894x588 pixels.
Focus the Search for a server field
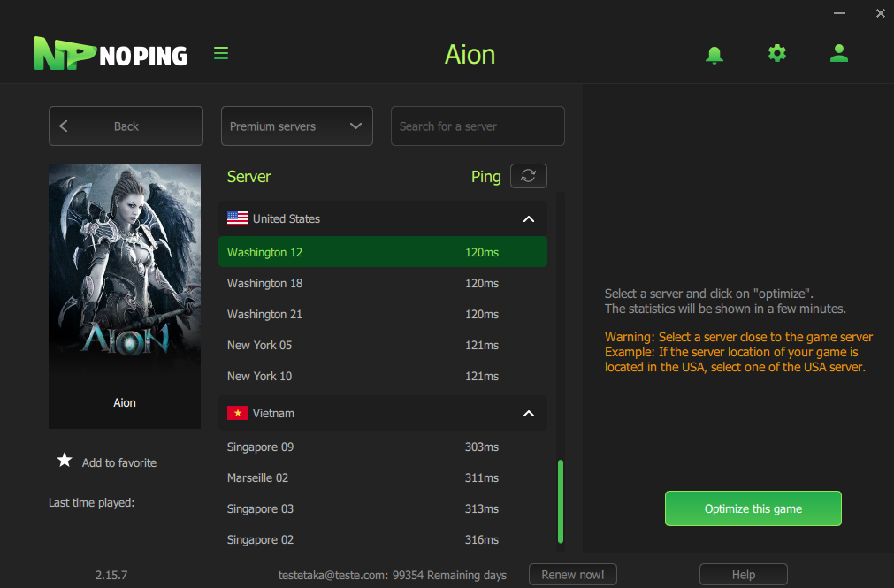[x=478, y=126]
